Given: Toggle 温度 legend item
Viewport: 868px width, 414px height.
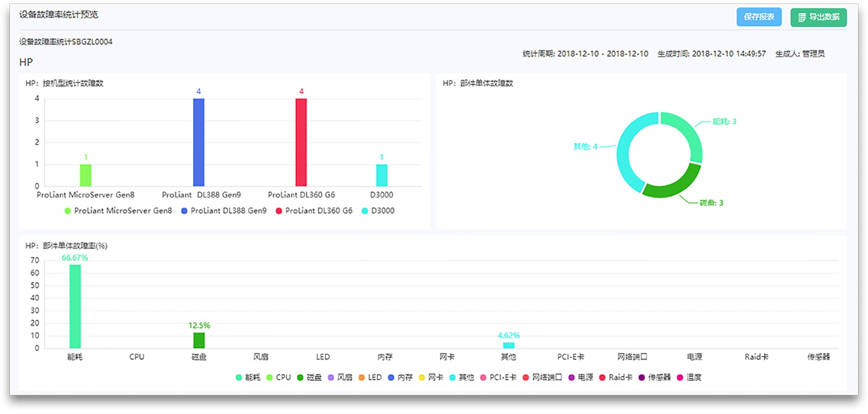Looking at the screenshot, I should point(689,377).
